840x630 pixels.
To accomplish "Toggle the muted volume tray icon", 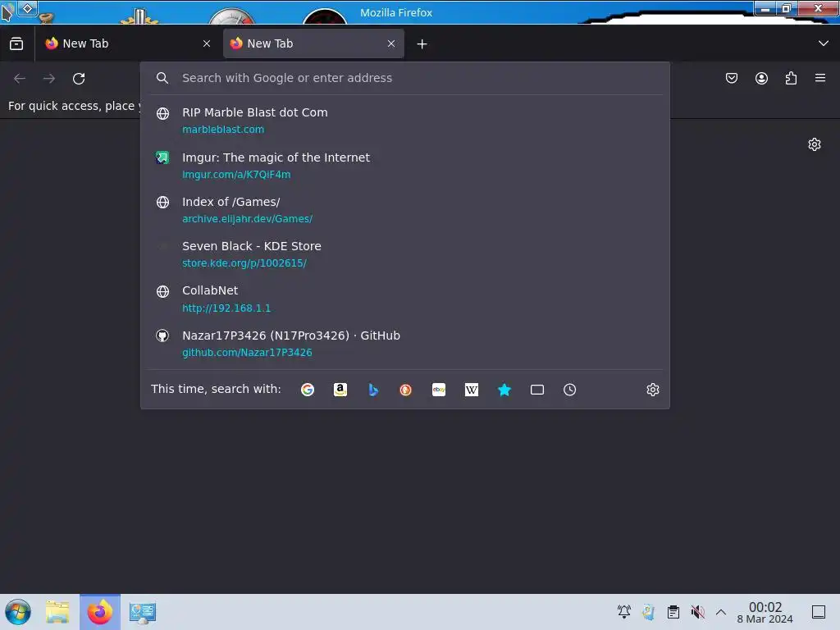I will coord(697,612).
